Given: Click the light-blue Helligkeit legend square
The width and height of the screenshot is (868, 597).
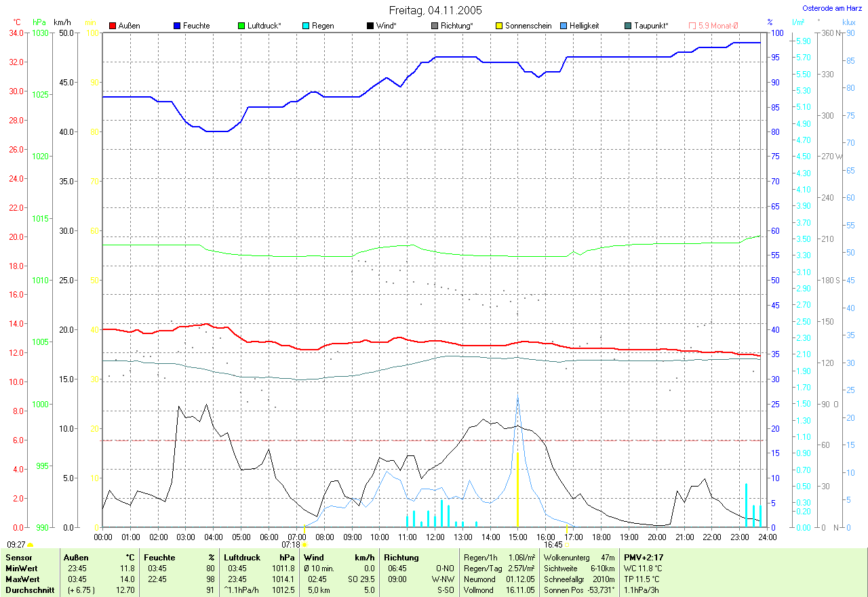Looking at the screenshot, I should (564, 26).
